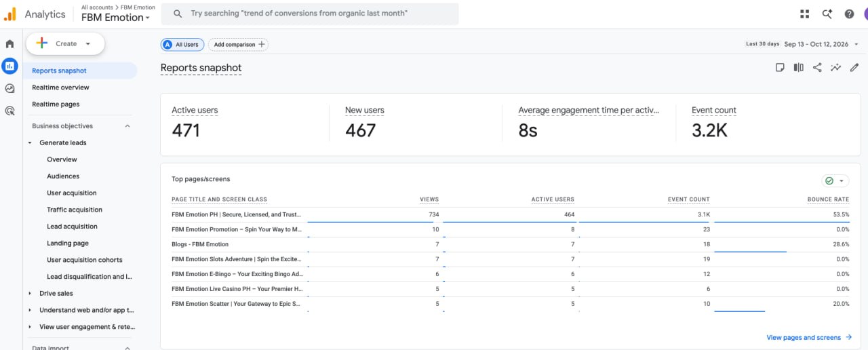
Task: Click the Analytics search input field
Action: click(x=314, y=14)
